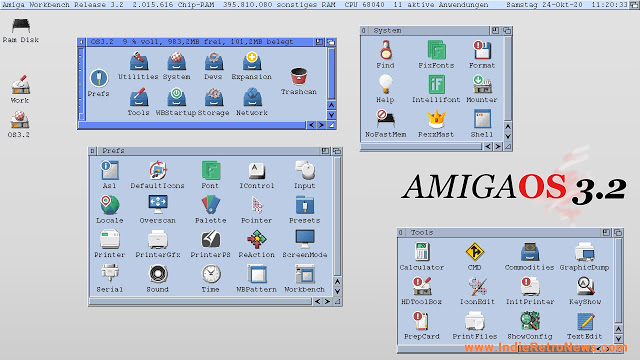This screenshot has width=640, height=360.
Task: Open the Prefs drawer in OS3.2 window
Action: tap(99, 78)
